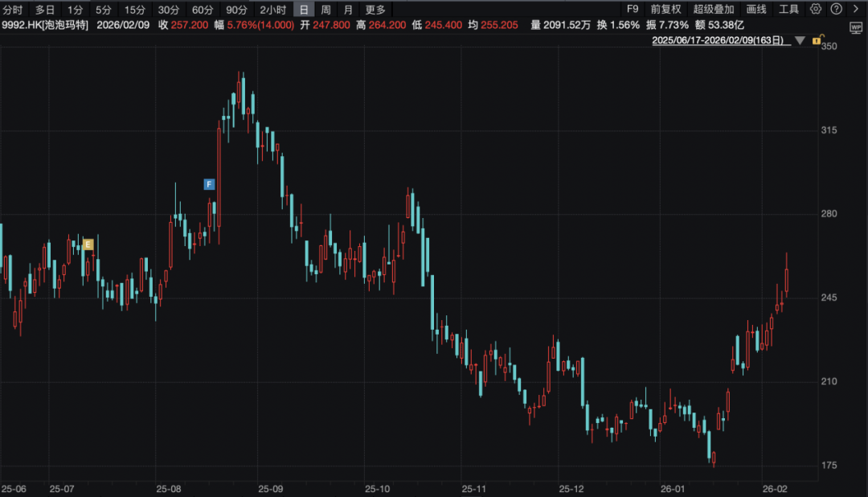Open 超级叠加 super overlay

(714, 9)
